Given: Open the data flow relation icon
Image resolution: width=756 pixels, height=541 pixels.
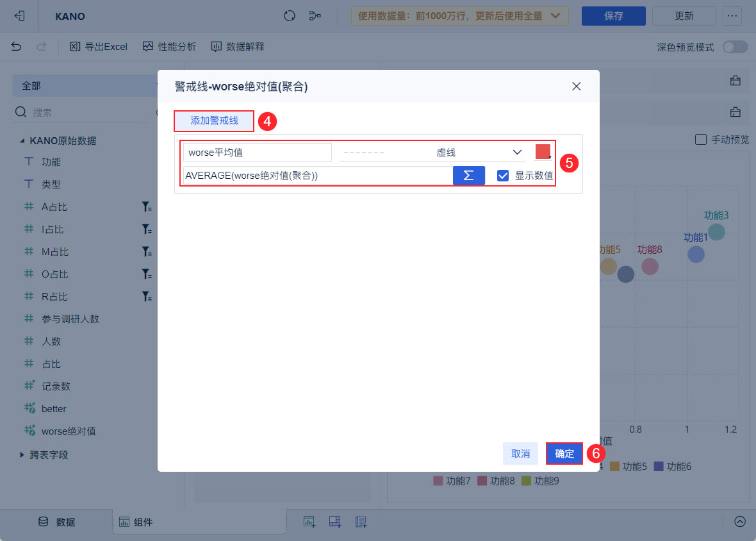Looking at the screenshot, I should 315,16.
